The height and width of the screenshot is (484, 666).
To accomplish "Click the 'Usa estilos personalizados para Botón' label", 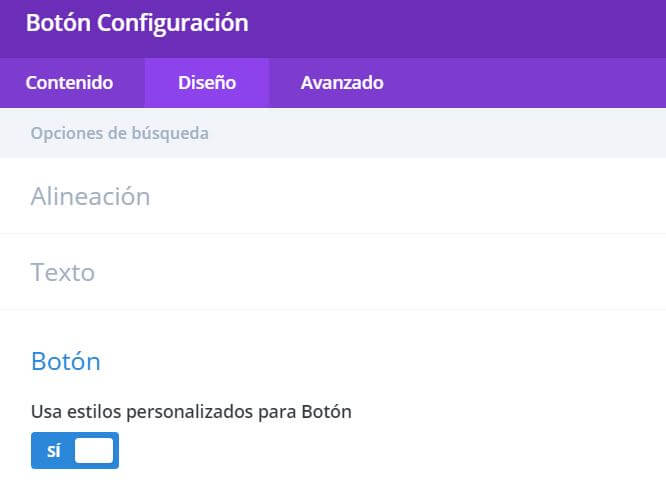I will tap(191, 411).
